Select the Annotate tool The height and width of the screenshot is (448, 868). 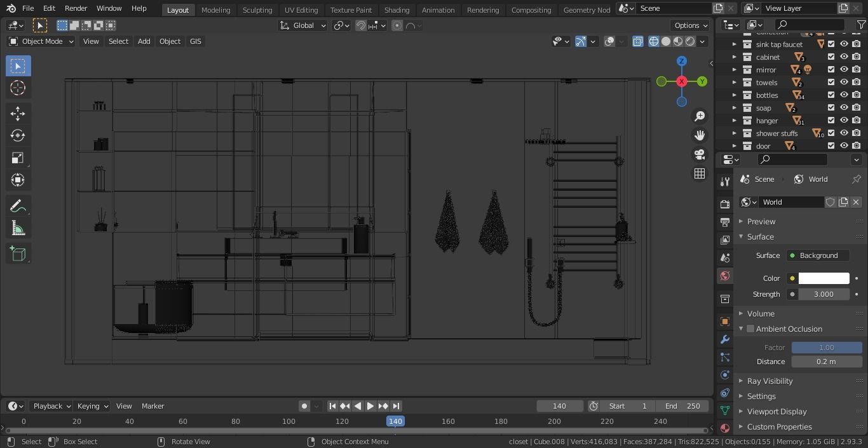(18, 206)
